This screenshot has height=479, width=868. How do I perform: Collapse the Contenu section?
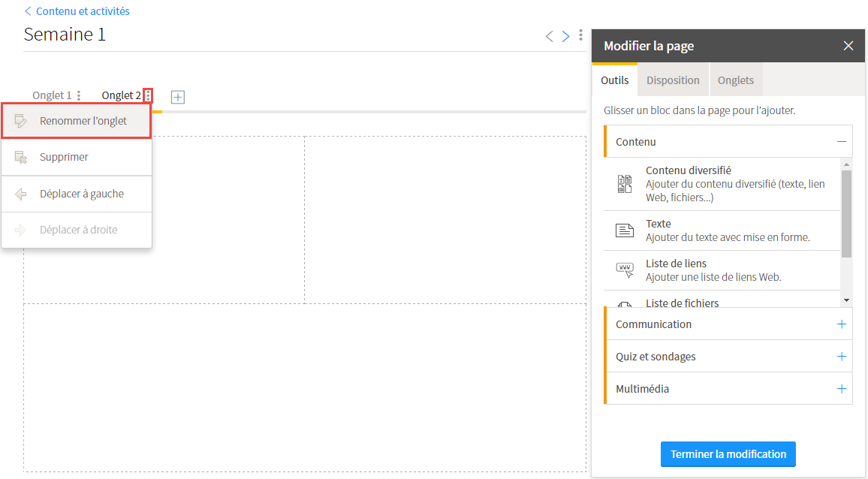pos(842,142)
